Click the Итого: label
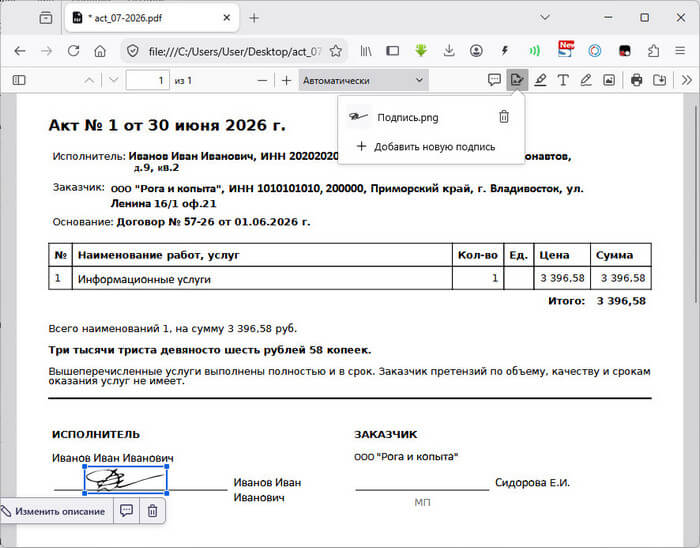This screenshot has width=700, height=548. click(566, 301)
